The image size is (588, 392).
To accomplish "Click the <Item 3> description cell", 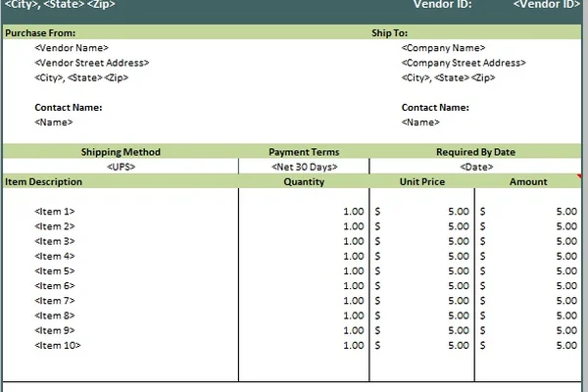I will (54, 241).
